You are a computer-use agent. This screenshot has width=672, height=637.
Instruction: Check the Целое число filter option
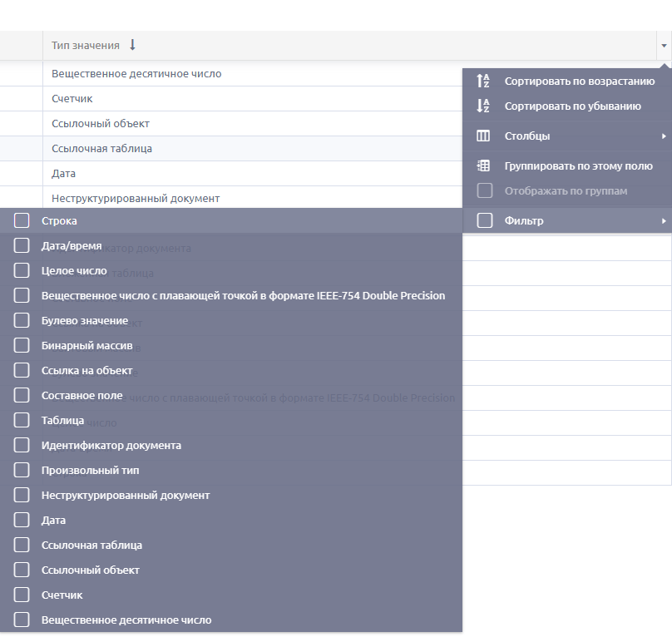(22, 270)
